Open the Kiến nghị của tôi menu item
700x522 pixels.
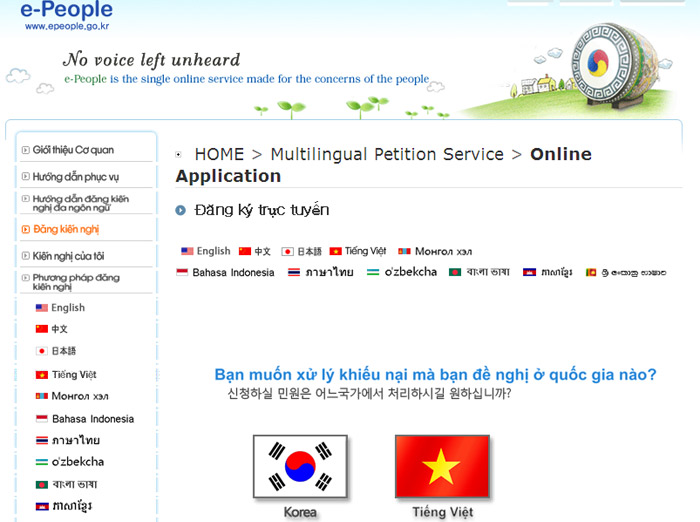(68, 256)
